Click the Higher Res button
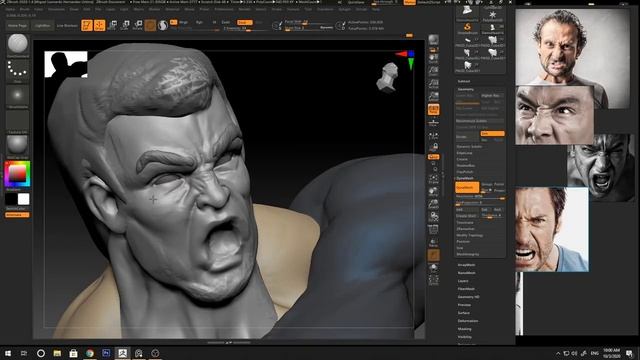640x360 pixels. (492, 96)
